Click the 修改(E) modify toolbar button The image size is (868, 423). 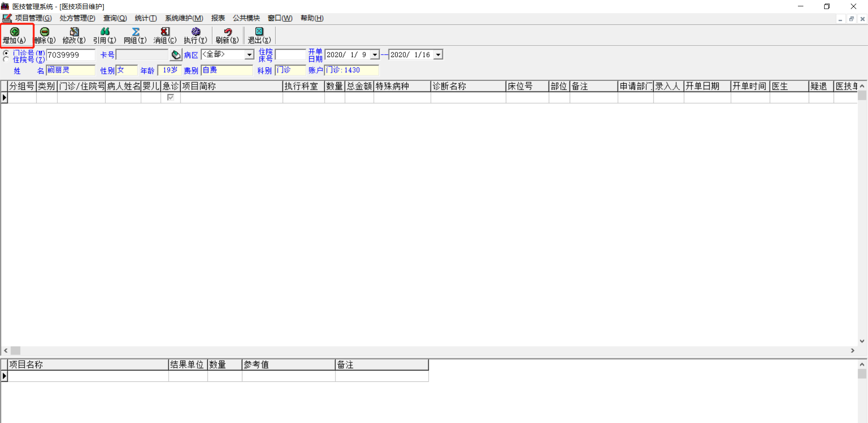[x=74, y=35]
